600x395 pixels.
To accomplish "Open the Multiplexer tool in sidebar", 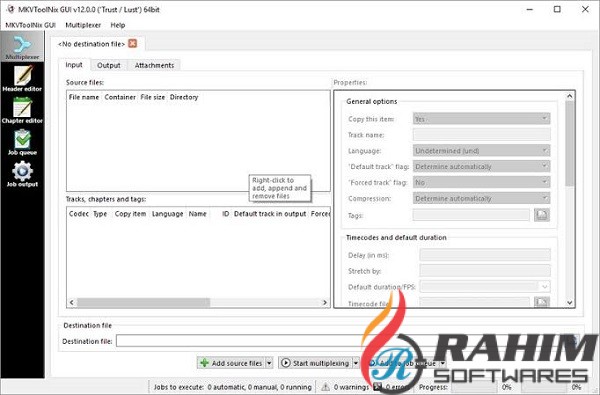I will [22, 47].
